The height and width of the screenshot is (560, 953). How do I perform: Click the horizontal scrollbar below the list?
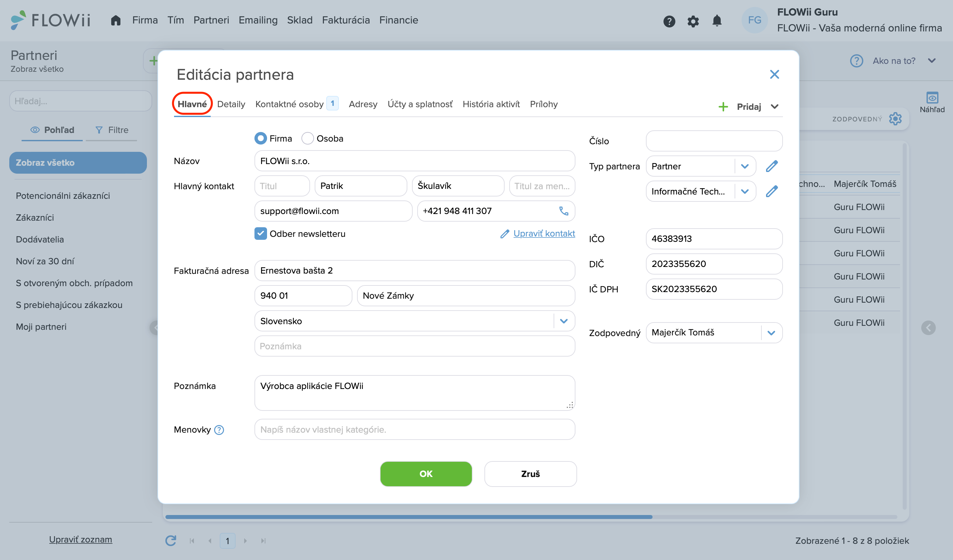[408, 517]
